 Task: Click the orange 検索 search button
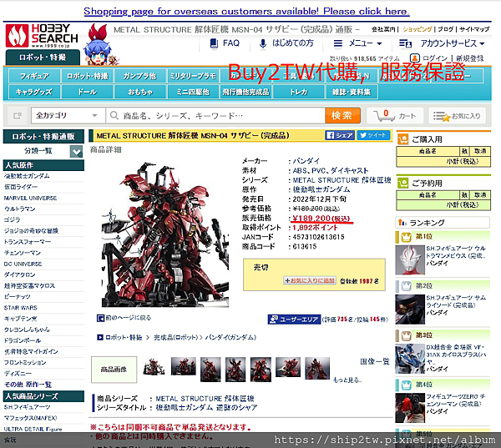342,115
